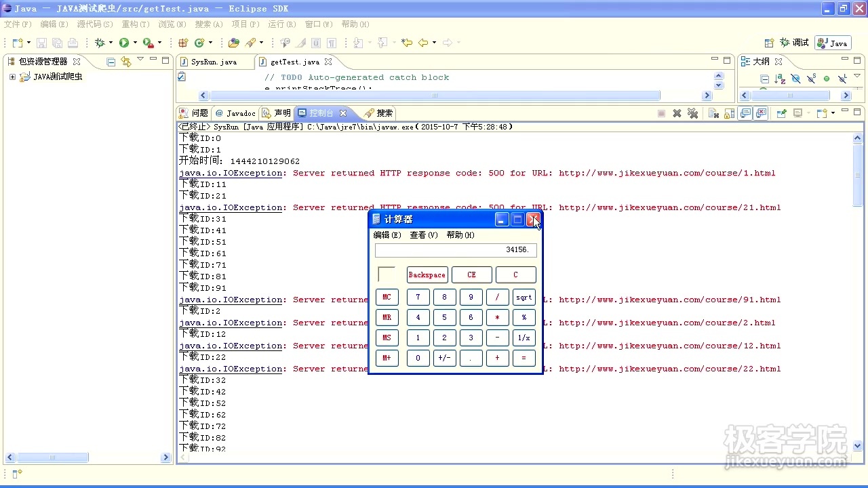Switch to the Javadoc tab
868x488 pixels.
point(235,113)
